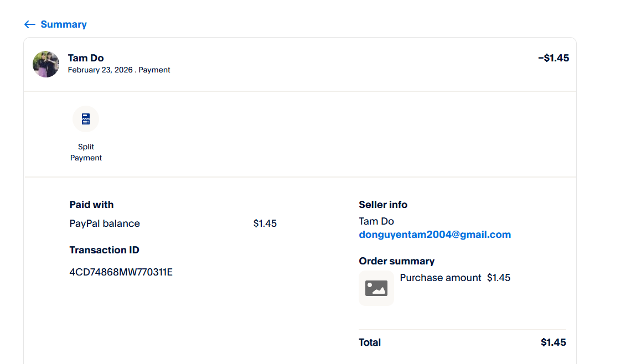
Task: Click the transaction ID 4CD74868MW770311E
Action: pyautogui.click(x=121, y=272)
